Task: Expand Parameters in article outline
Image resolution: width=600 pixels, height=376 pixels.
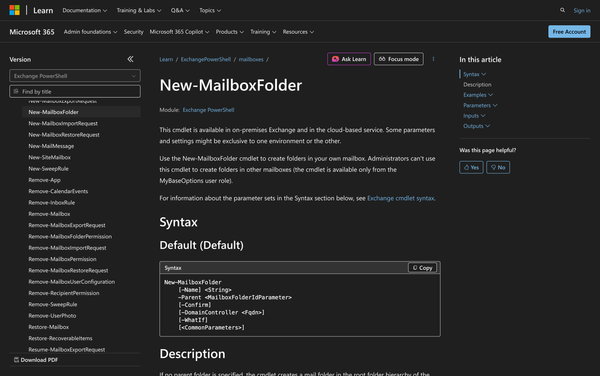Action: point(480,105)
